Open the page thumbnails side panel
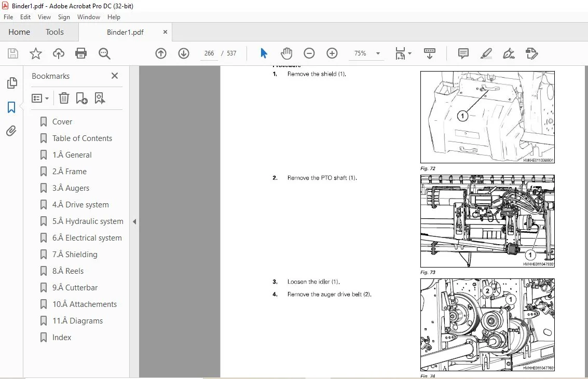588x379 pixels. point(12,83)
